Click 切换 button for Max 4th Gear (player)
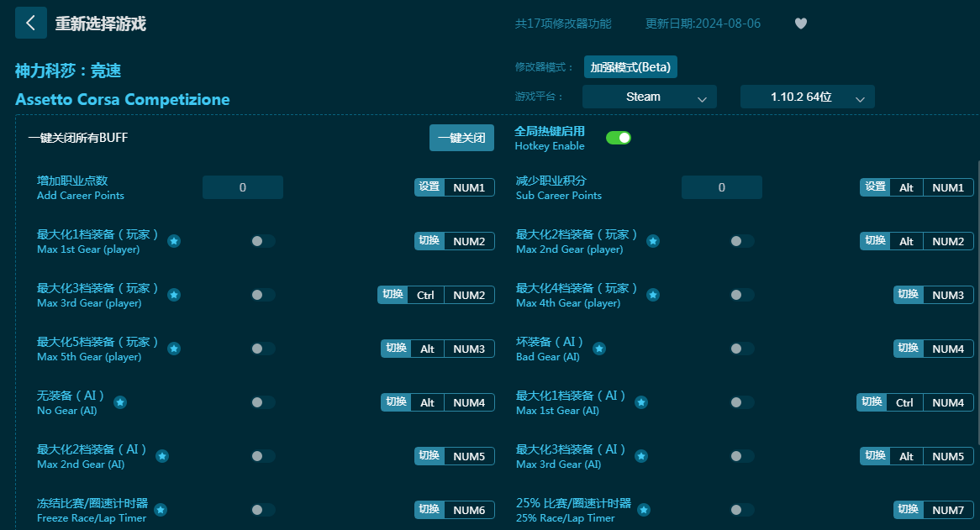This screenshot has height=530, width=980. tap(908, 295)
